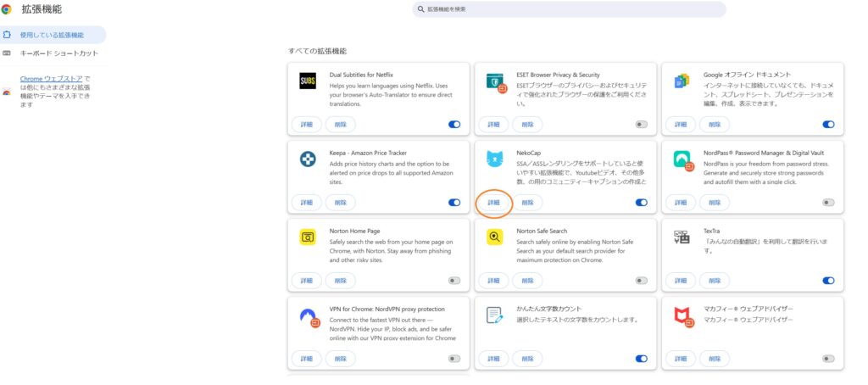Image resolution: width=868 pixels, height=385 pixels.
Task: Click the Chrome logo beside 拡張機能 title
Action: click(x=7, y=8)
